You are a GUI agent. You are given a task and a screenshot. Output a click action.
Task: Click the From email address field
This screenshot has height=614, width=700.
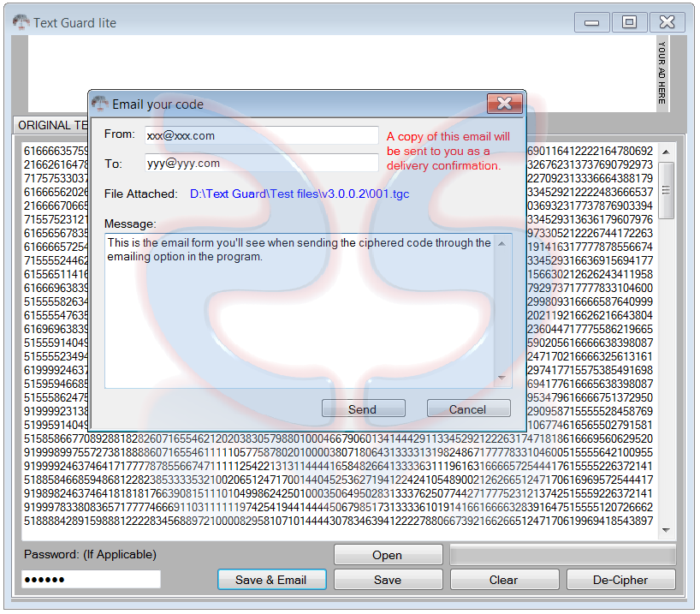click(x=262, y=135)
